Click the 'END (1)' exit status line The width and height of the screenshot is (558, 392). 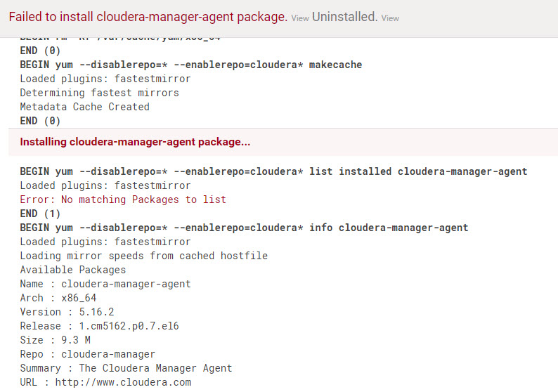(x=40, y=214)
